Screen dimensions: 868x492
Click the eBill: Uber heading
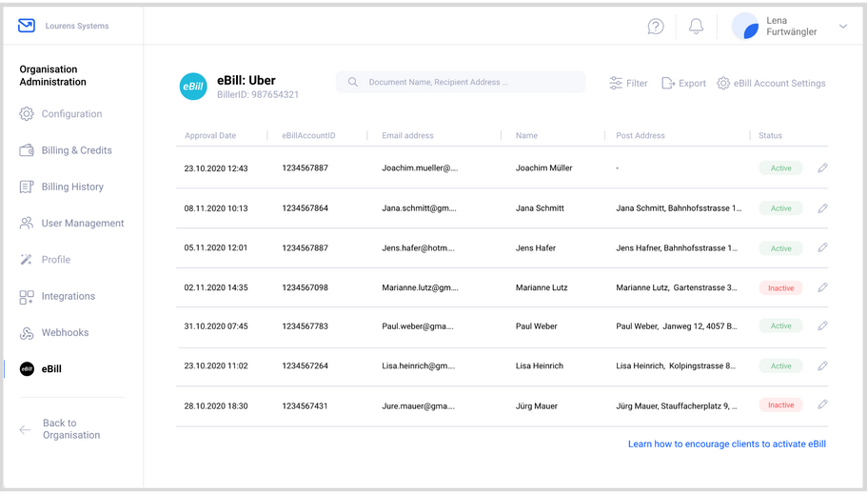[247, 80]
